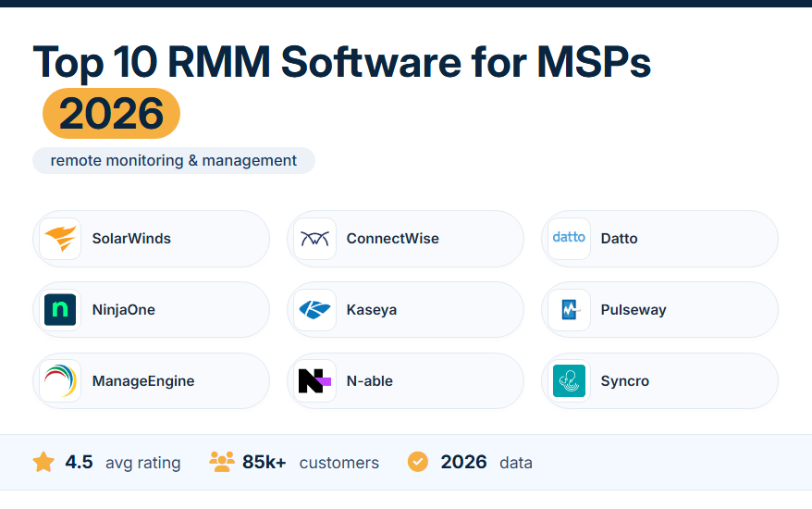This screenshot has width=812, height=509.
Task: Click the Kaseya blue logo icon
Action: click(314, 309)
